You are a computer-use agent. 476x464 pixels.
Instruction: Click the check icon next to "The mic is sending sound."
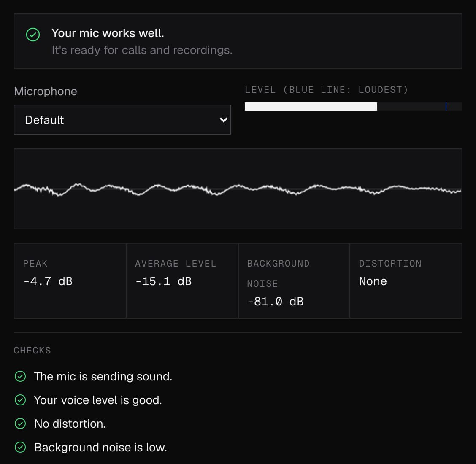click(x=20, y=376)
